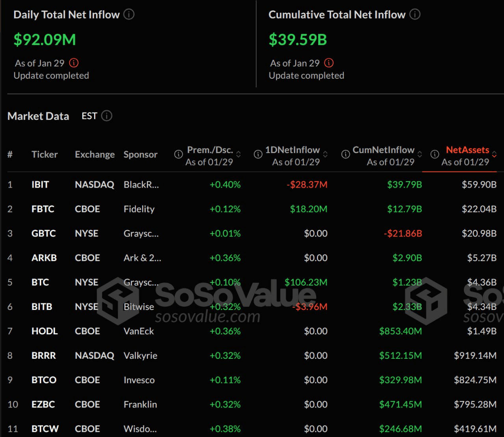Click info icon left of CumNetInflow header
Screen dimensions: 504x437
click(345, 154)
